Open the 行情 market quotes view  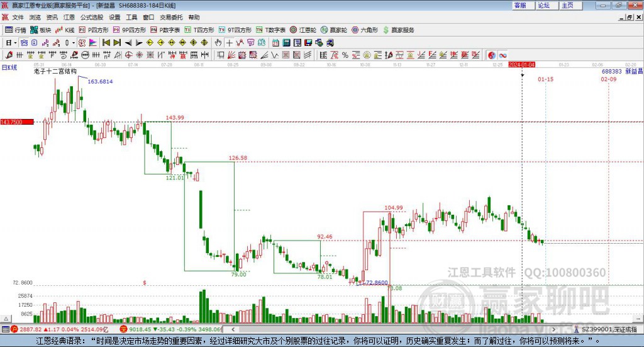(16, 30)
